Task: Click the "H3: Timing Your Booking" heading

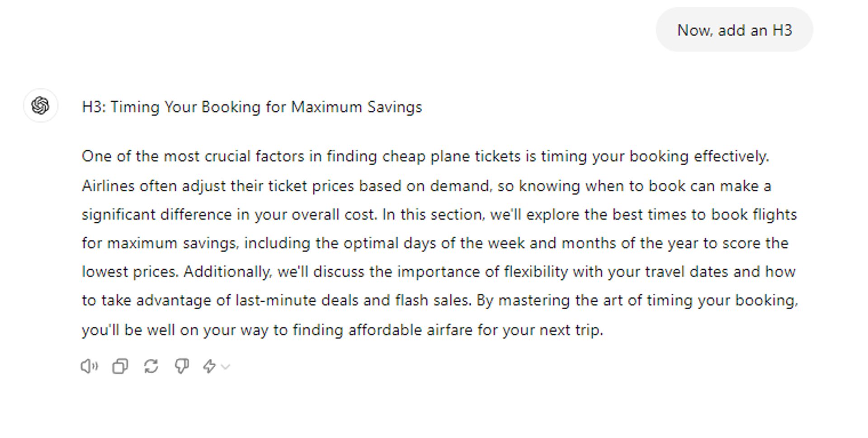Action: click(x=252, y=107)
